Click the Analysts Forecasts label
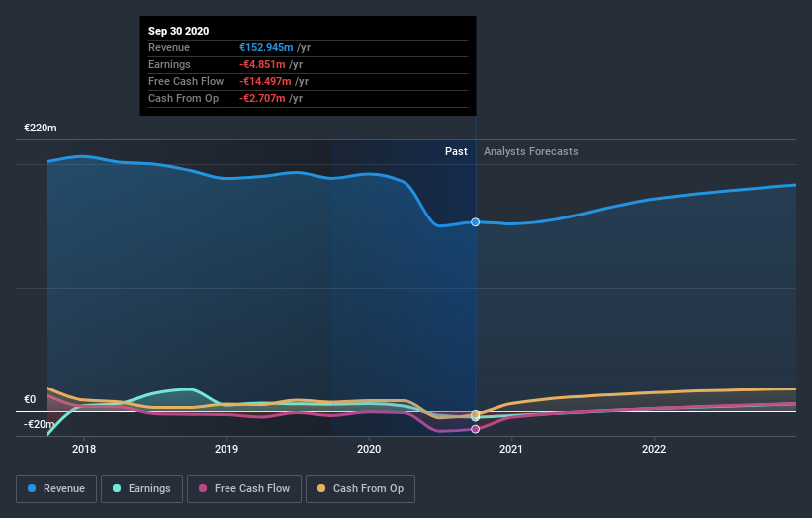The height and width of the screenshot is (518, 812). (531, 151)
